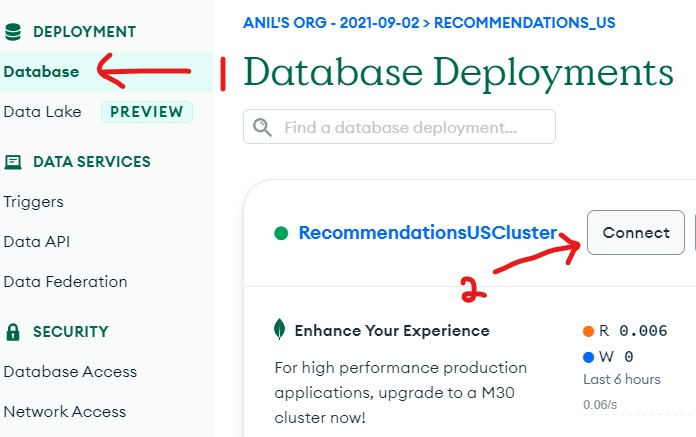This screenshot has width=696, height=437.
Task: Click the DEPLOYMENT section heading
Action: click(84, 32)
